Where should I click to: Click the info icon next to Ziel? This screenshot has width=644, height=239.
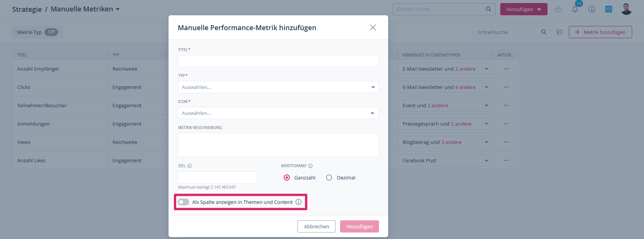190,166
